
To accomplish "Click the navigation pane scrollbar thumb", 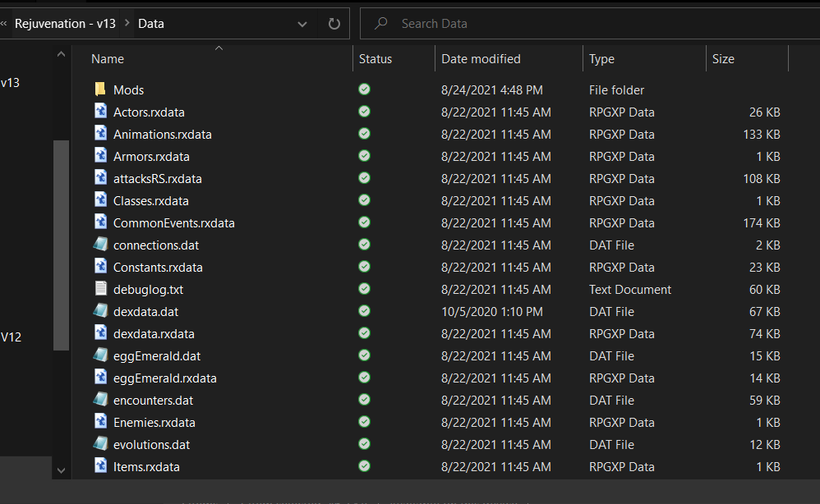I will [x=61, y=245].
